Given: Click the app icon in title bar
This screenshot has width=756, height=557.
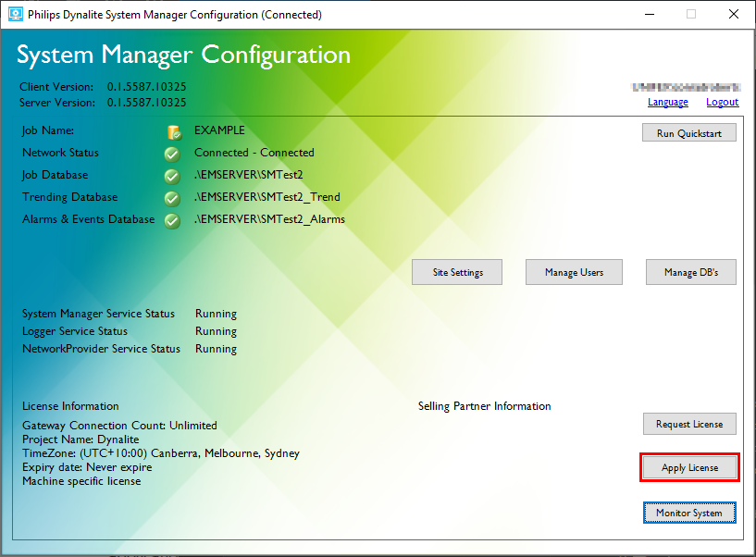Looking at the screenshot, I should pyautogui.click(x=15, y=15).
